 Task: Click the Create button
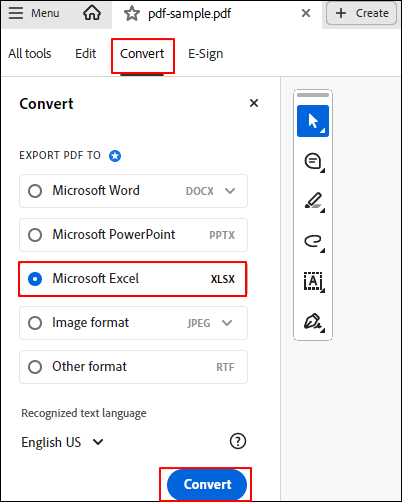point(361,13)
